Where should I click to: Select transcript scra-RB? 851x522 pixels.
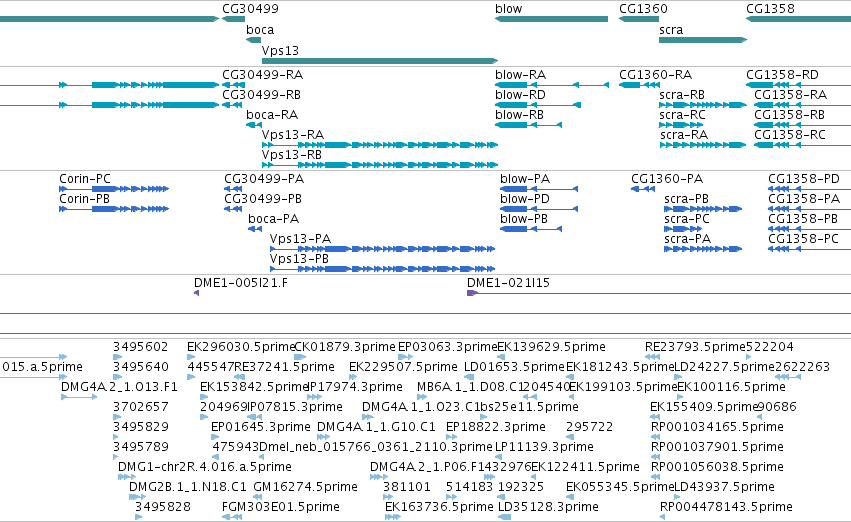pyautogui.click(x=703, y=105)
